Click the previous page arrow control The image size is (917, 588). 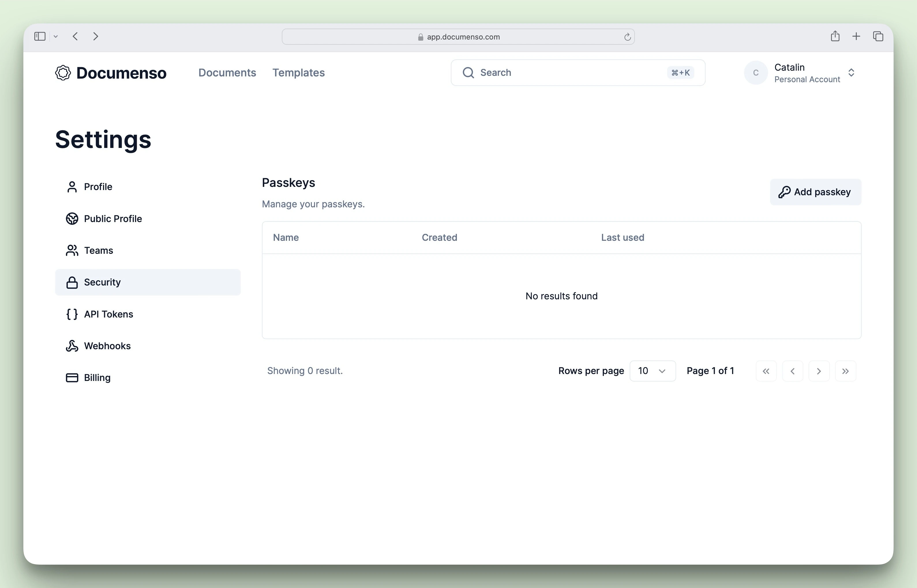(x=793, y=371)
